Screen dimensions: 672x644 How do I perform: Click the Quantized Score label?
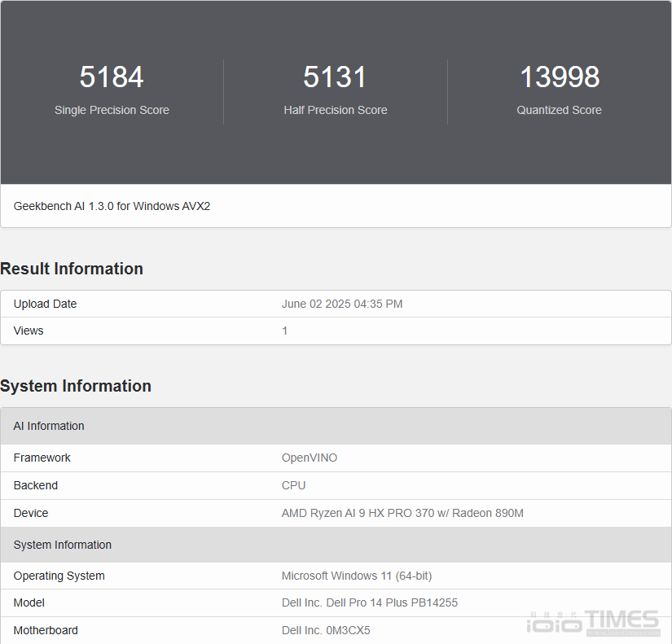pyautogui.click(x=560, y=110)
